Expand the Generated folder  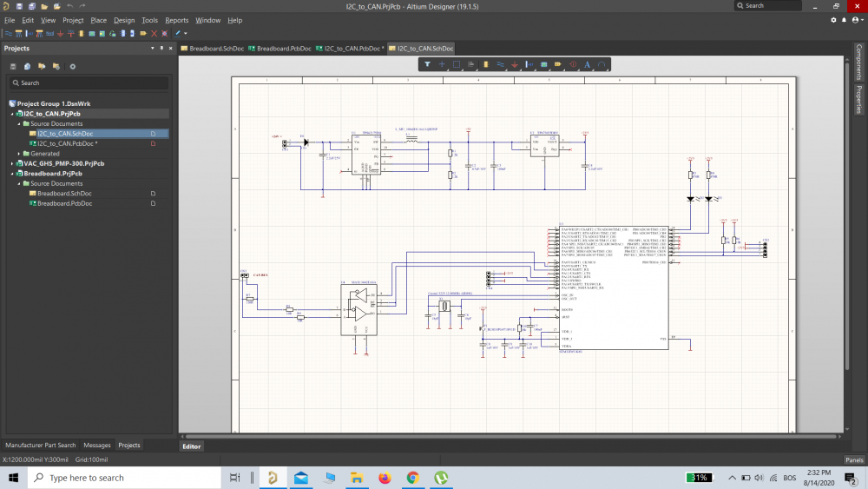(19, 154)
